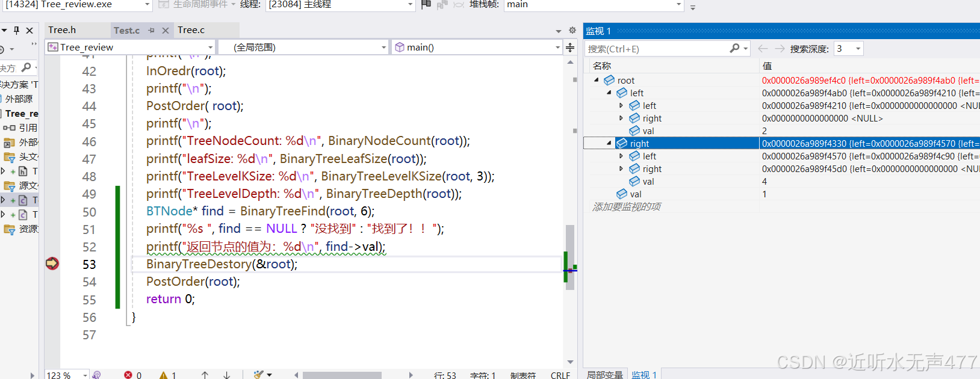
Task: Open the search depth dropdown
Action: tap(858, 49)
